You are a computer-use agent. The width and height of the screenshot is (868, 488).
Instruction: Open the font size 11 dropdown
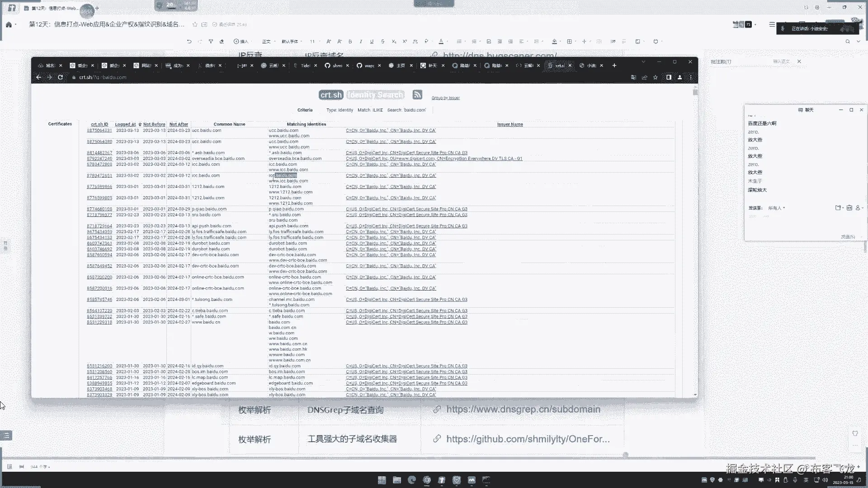tap(315, 42)
